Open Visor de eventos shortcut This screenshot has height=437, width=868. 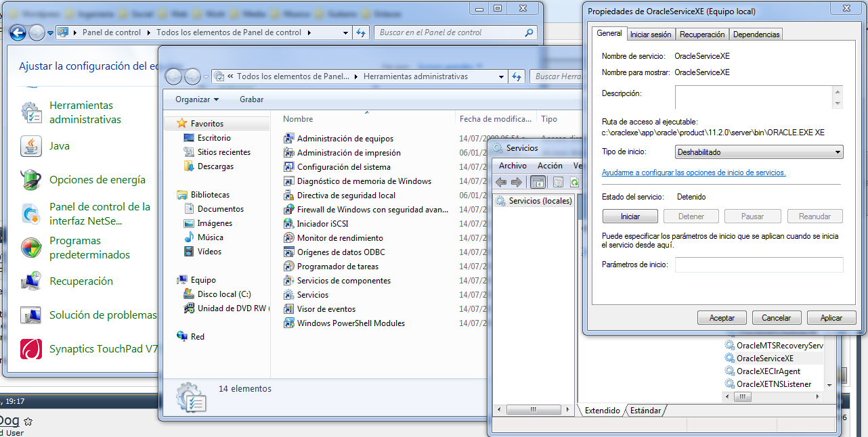coord(326,309)
